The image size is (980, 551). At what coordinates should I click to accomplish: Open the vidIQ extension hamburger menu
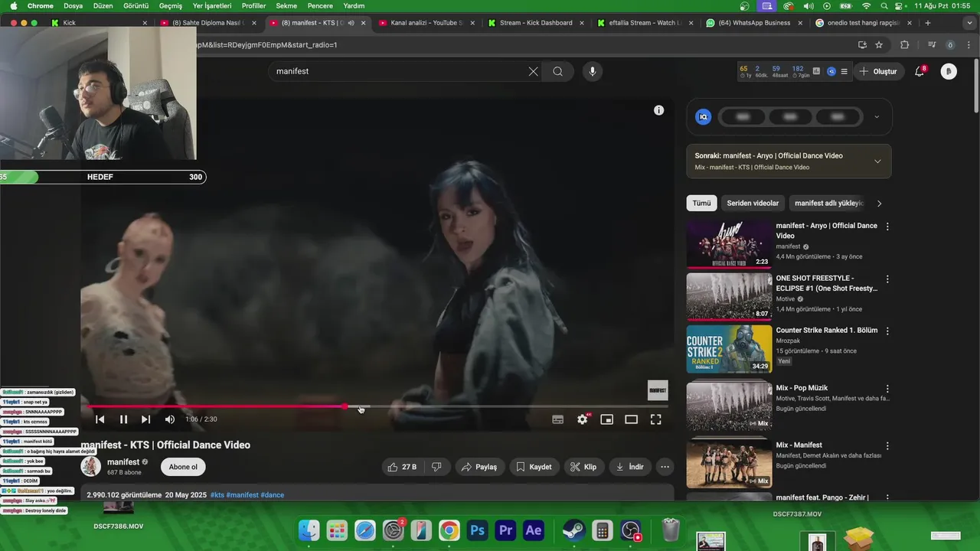click(x=844, y=71)
